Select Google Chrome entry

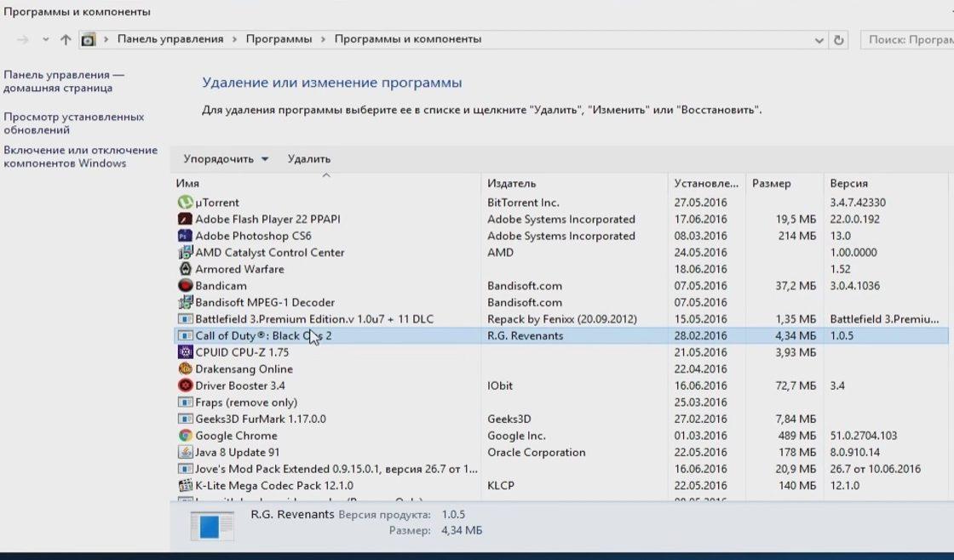[x=236, y=436]
